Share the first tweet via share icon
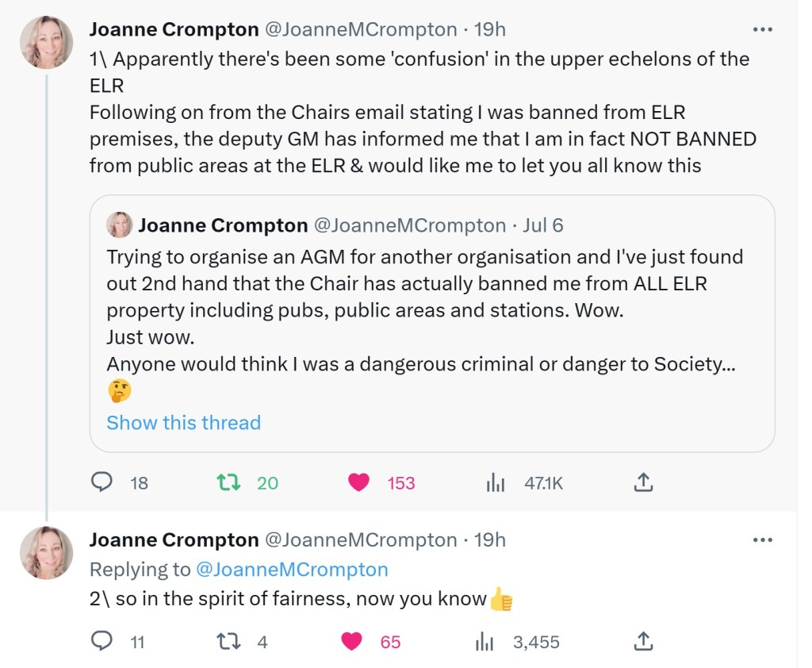 coord(644,482)
